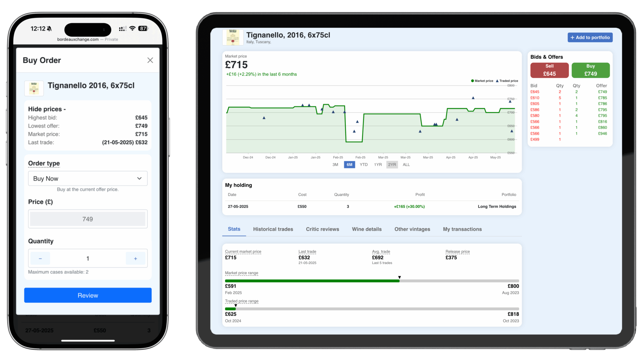Select the 2YR chart range
Image resolution: width=644 pixels, height=362 pixels.
392,165
